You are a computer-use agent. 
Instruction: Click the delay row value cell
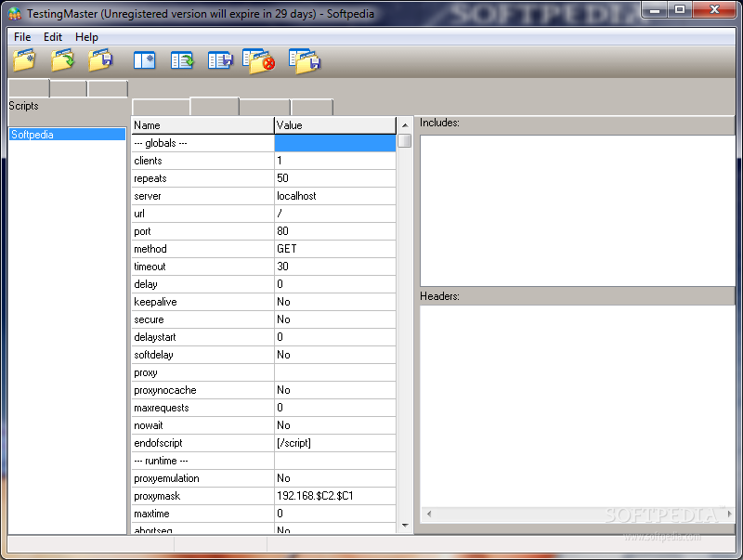coord(335,284)
